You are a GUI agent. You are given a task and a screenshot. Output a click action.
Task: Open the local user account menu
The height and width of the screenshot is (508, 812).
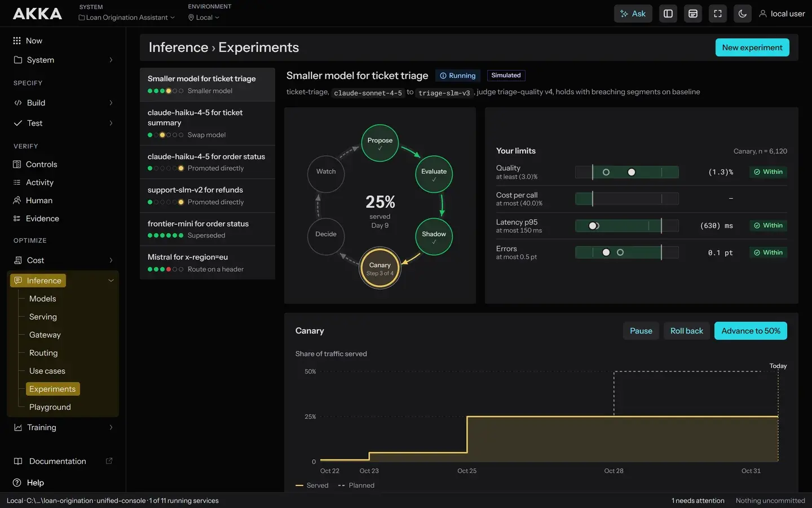pyautogui.click(x=782, y=14)
